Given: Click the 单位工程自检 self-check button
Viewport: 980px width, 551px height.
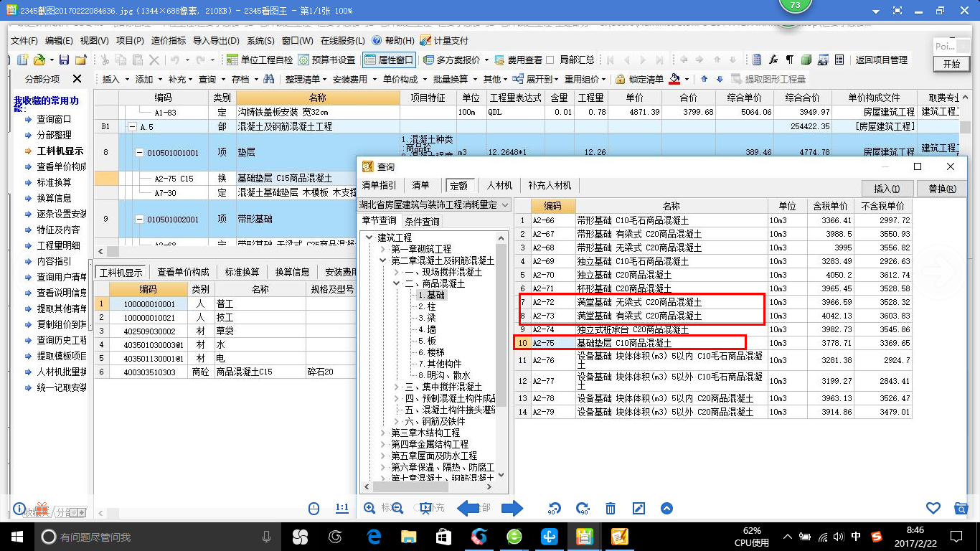Looking at the screenshot, I should click(260, 60).
